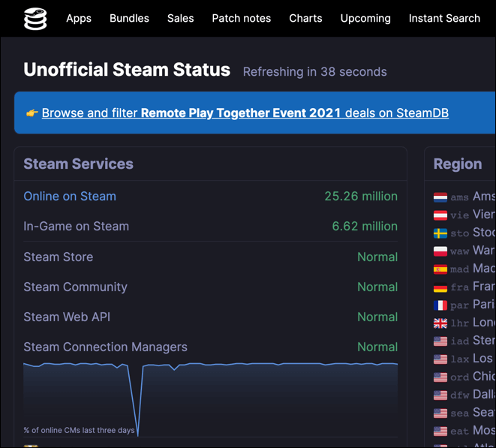This screenshot has height=448, width=496.
Task: Go to the Bundles page
Action: (x=129, y=18)
